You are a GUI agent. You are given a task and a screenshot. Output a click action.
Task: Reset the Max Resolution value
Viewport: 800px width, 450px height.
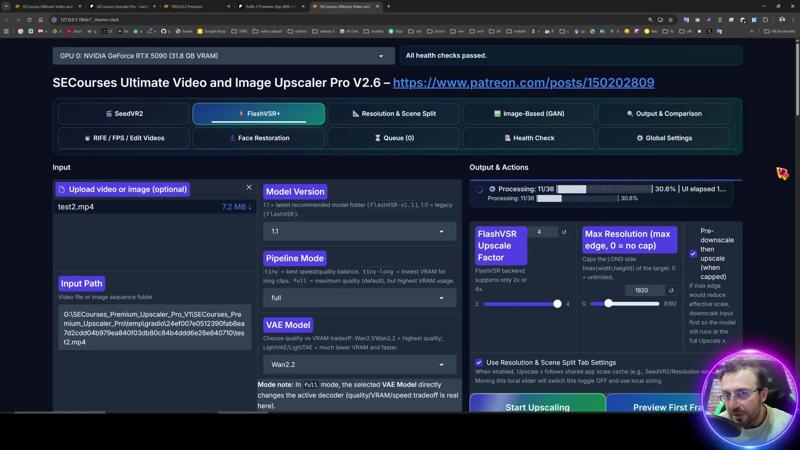point(671,290)
